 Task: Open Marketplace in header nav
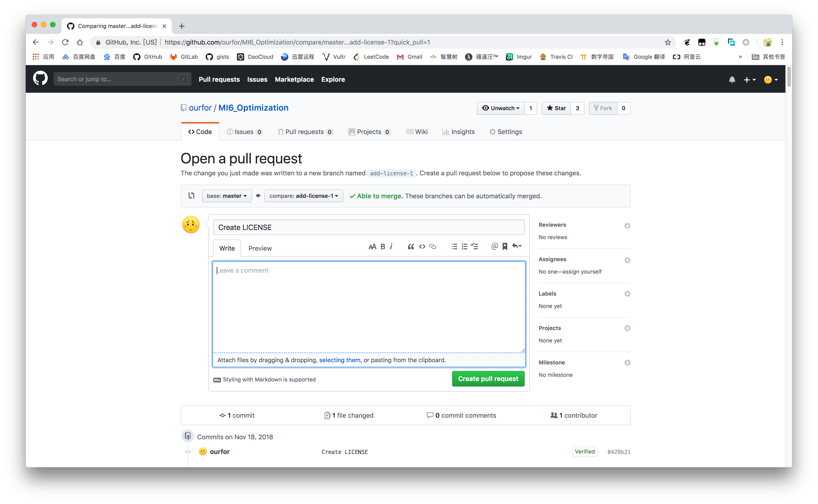(294, 79)
